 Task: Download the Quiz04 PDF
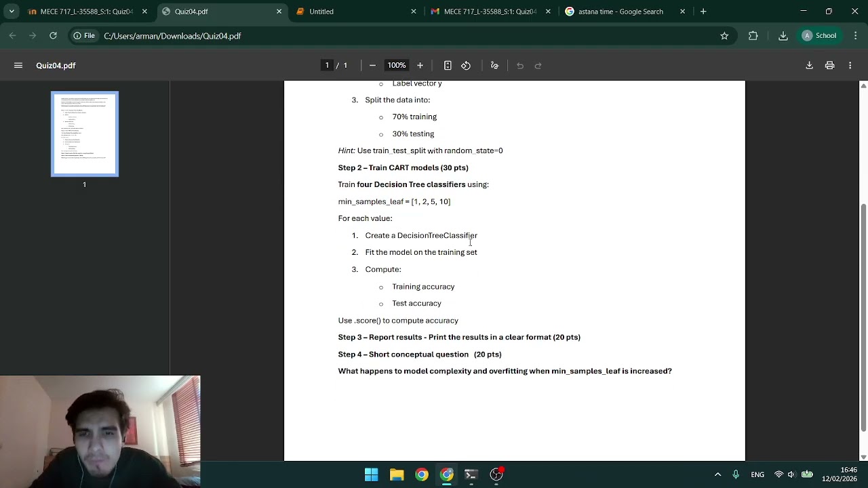pos(809,66)
